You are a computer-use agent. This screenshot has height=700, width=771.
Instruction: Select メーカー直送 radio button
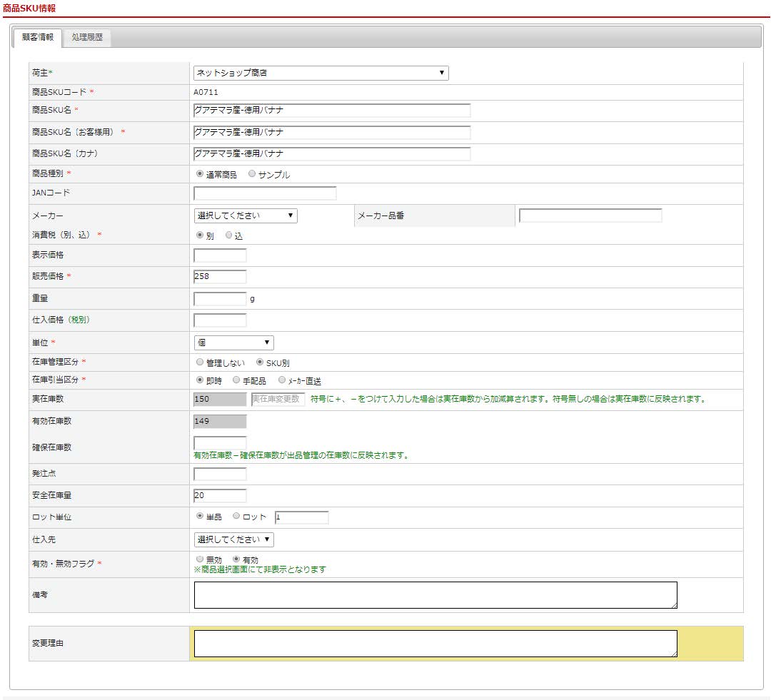click(282, 380)
